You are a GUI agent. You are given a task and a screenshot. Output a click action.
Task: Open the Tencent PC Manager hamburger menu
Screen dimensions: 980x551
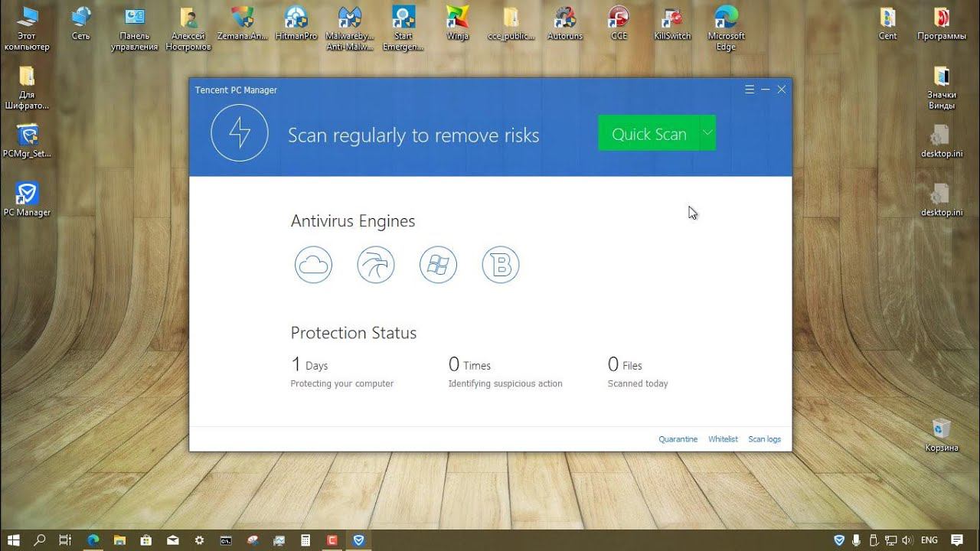(x=750, y=90)
